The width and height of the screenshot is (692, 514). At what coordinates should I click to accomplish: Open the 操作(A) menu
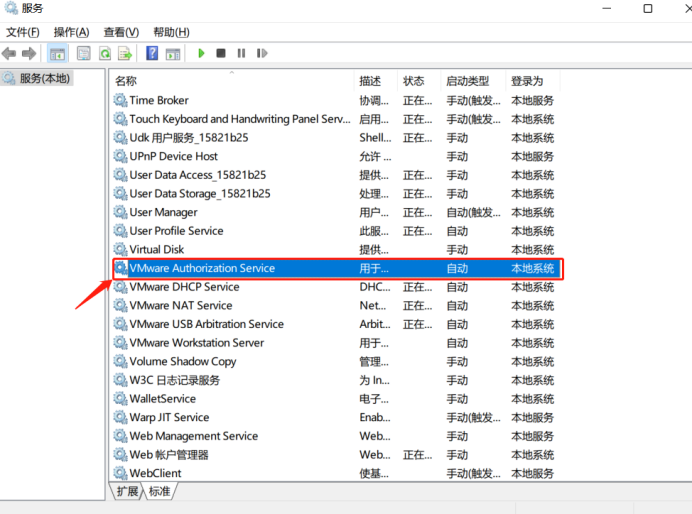pyautogui.click(x=71, y=32)
